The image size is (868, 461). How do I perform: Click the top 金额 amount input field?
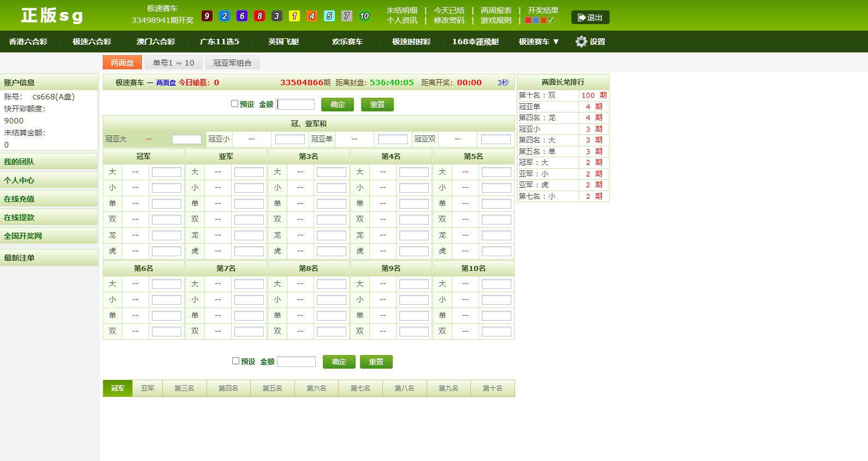[x=296, y=104]
